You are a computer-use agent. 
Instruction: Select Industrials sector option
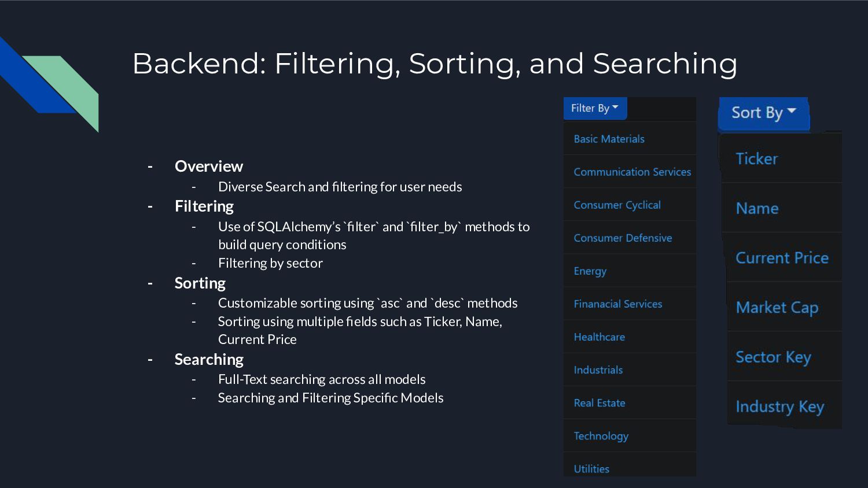[x=630, y=369]
